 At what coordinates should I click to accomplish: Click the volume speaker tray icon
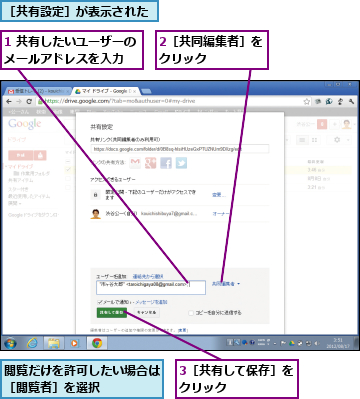[317, 343]
